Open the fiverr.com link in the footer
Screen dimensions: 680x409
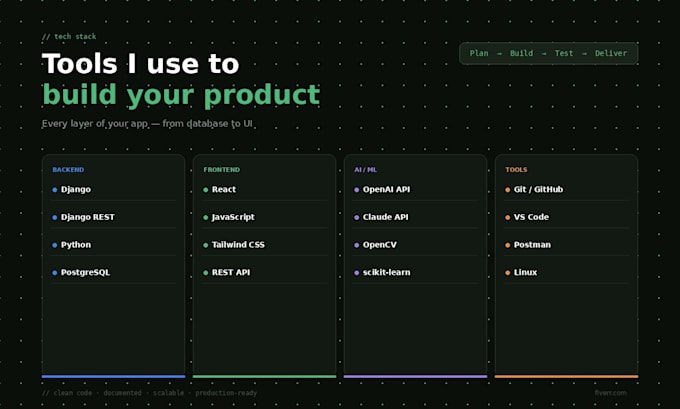(x=611, y=393)
